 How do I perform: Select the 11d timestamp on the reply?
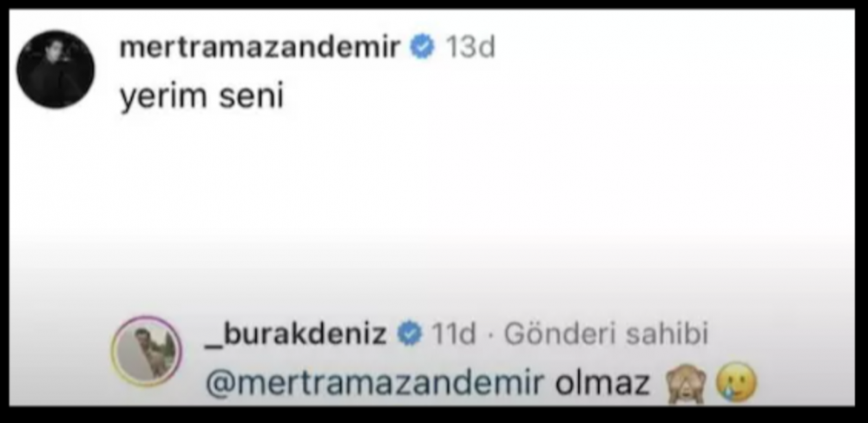453,334
